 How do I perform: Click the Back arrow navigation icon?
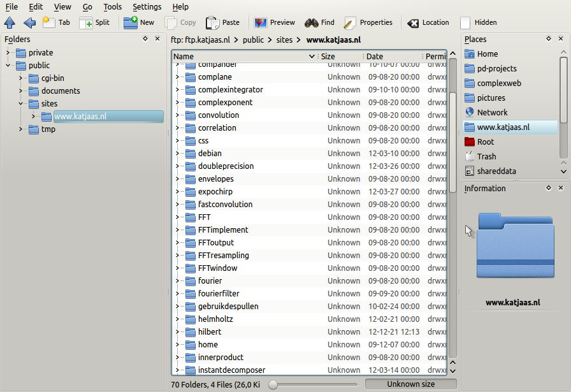(x=29, y=23)
